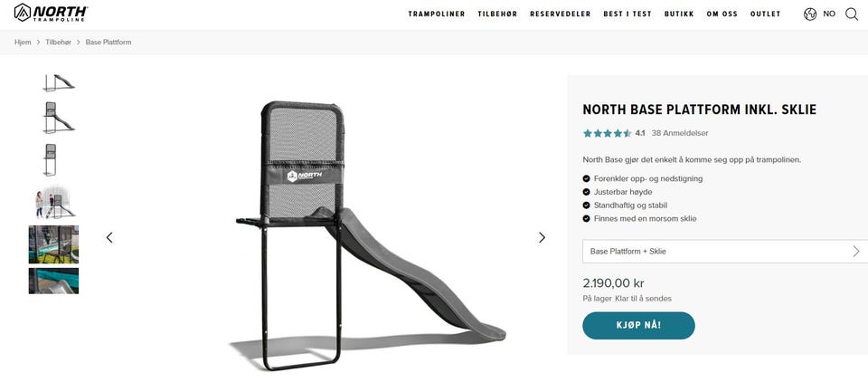Go to Outlet menu item

(765, 14)
